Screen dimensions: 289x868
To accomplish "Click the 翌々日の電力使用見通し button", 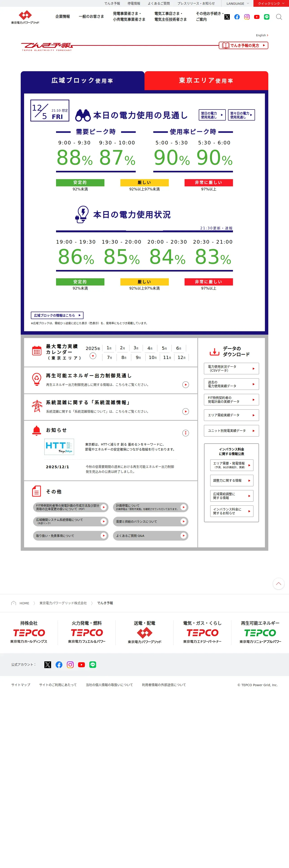I will (x=241, y=115).
